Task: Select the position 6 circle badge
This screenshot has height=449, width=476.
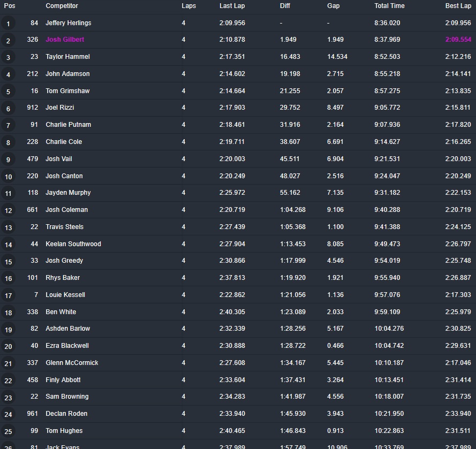Action: click(8, 109)
